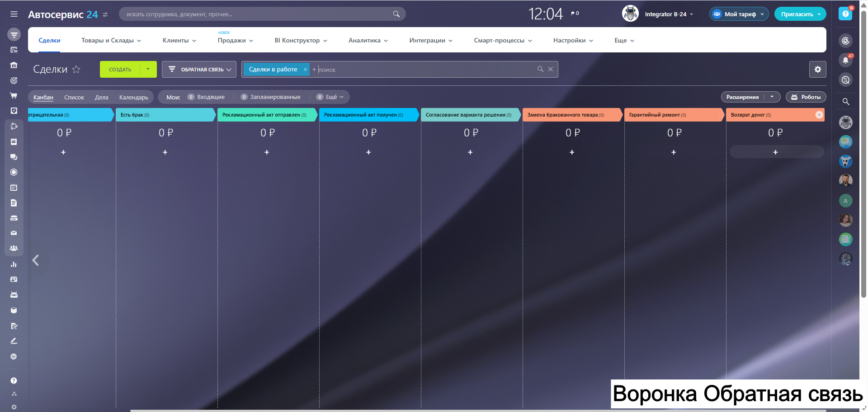Click the round add-stage icon on Возврат денег header
The height and width of the screenshot is (412, 868).
point(819,115)
